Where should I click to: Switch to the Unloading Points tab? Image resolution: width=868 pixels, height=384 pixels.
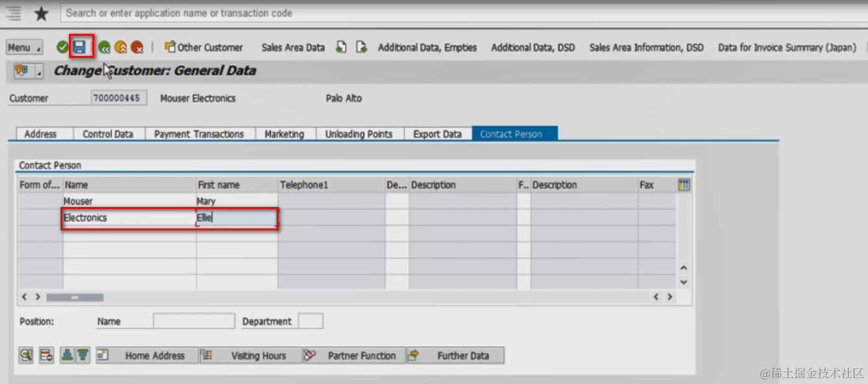coord(359,134)
